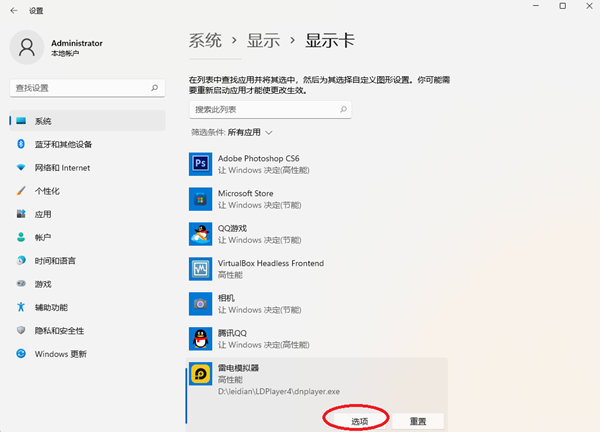Image resolution: width=600 pixels, height=432 pixels.
Task: Click the 腾讯QQ penguin app icon
Action: (201, 339)
